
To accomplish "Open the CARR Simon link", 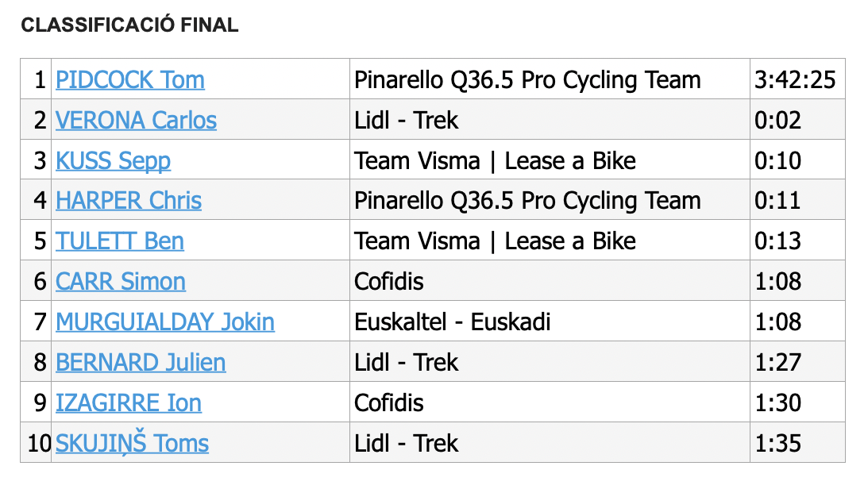I will 121,281.
